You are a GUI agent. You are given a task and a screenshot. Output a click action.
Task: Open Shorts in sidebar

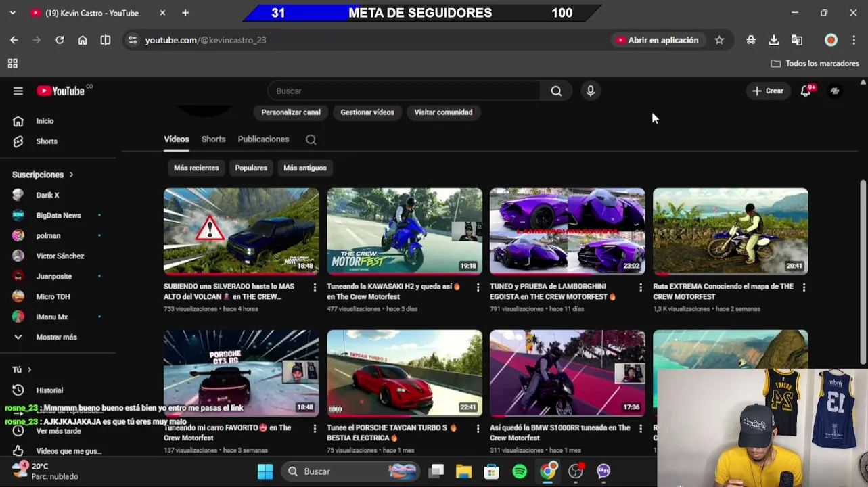(x=46, y=141)
